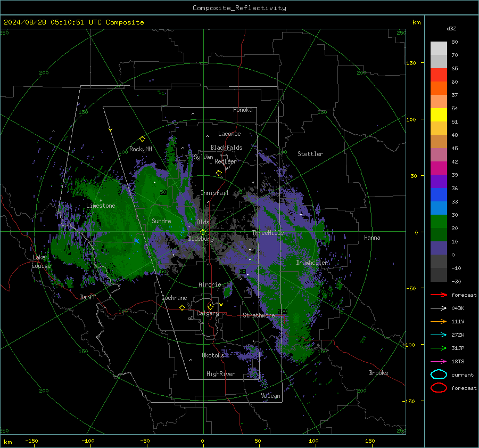Click the green 31JP arrow legend icon

pyautogui.click(x=439, y=348)
